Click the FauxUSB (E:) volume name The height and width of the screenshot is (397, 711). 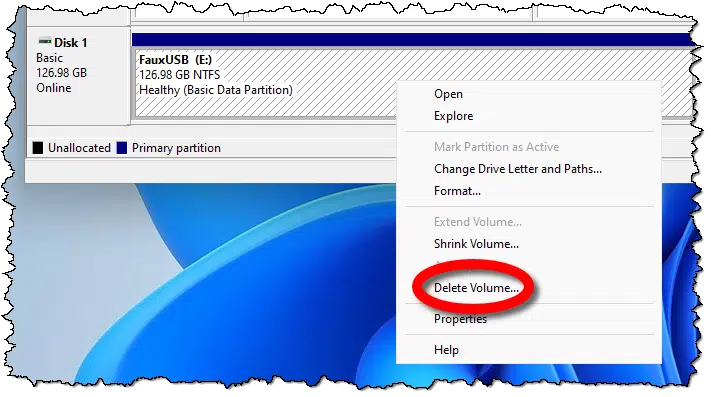pyautogui.click(x=175, y=59)
